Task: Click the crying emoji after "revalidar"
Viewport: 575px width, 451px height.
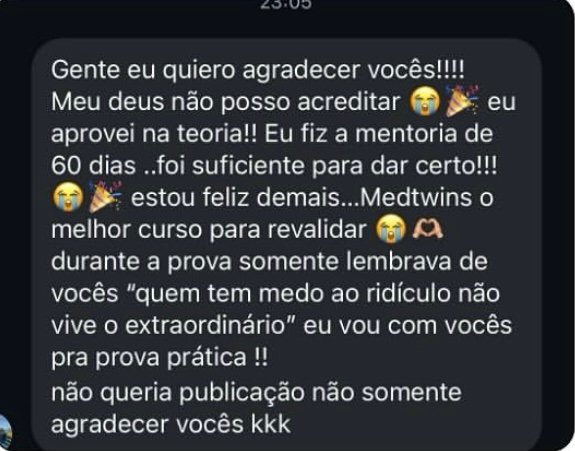Action: click(x=391, y=230)
